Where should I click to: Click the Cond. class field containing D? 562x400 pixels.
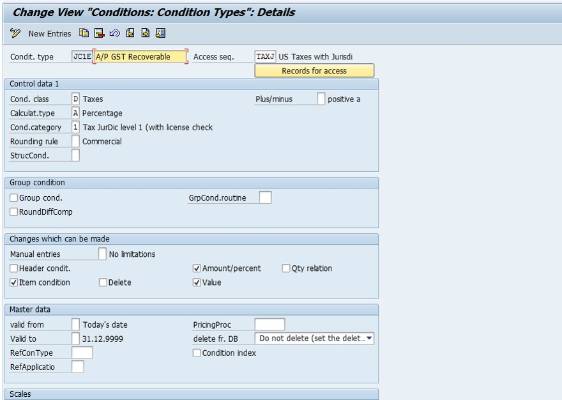pos(75,99)
